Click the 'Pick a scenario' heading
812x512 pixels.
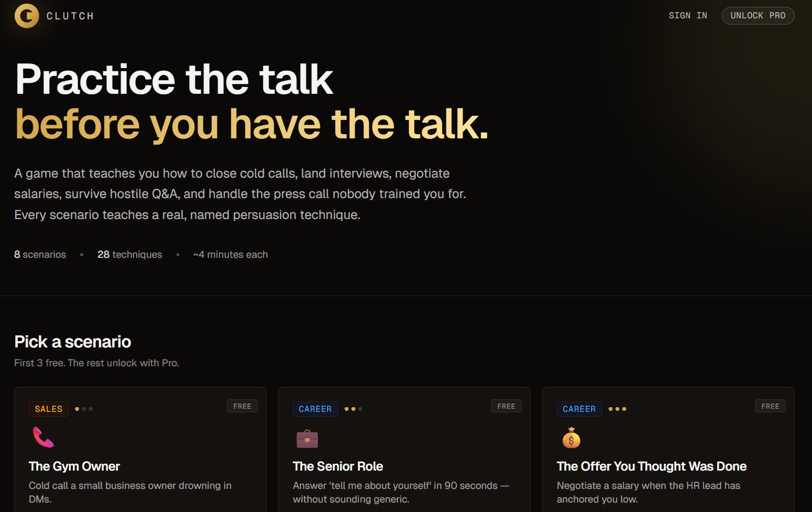point(73,342)
